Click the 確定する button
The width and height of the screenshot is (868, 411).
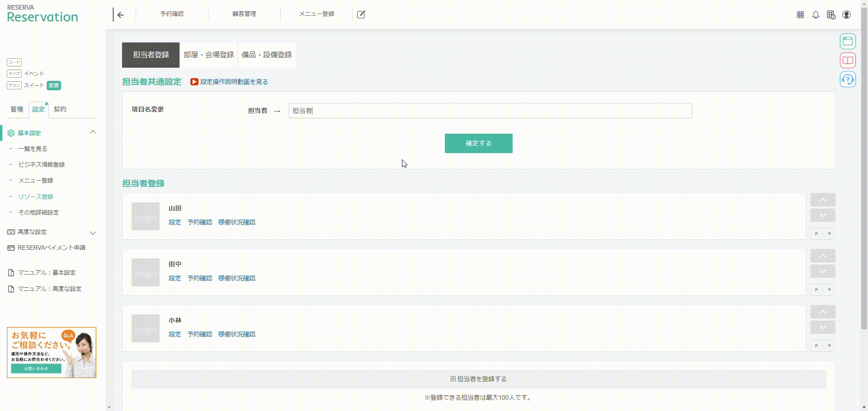coord(478,143)
